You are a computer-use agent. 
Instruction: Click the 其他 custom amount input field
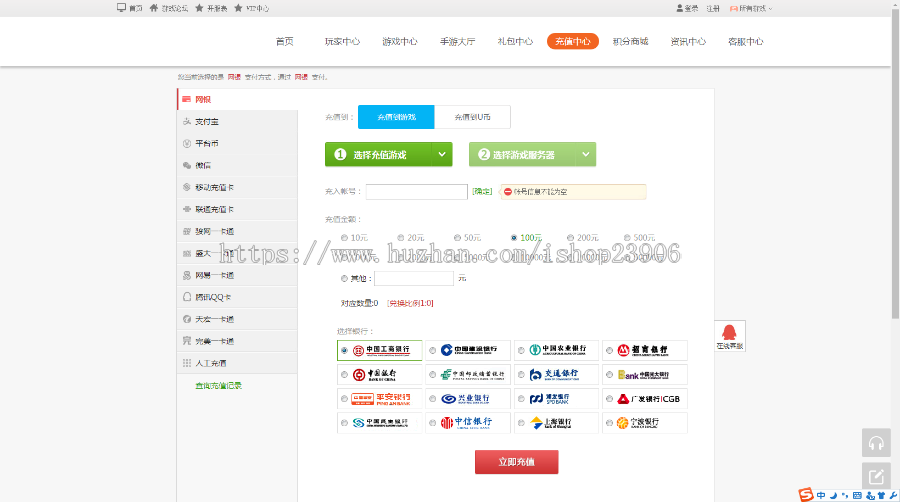tap(414, 278)
